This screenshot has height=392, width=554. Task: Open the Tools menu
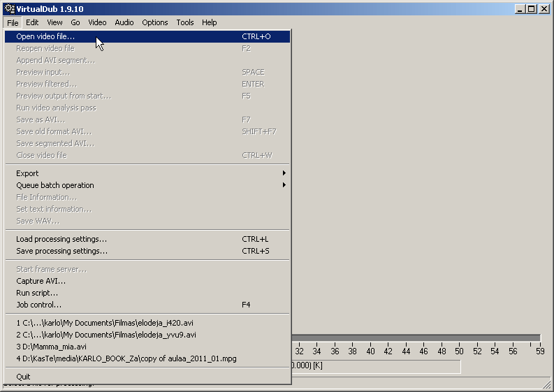point(185,22)
